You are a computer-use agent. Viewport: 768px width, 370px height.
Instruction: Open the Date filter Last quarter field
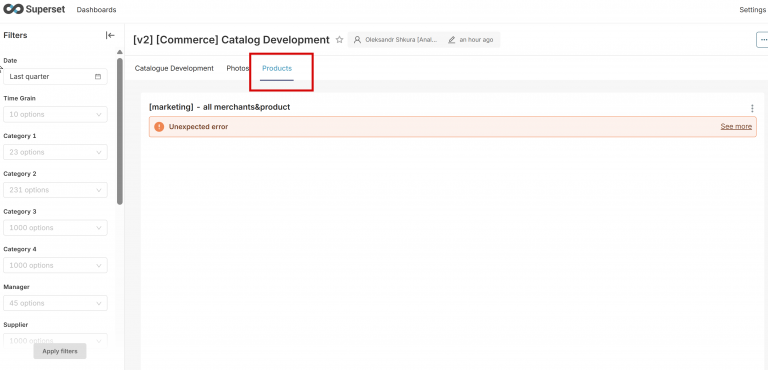[55, 76]
